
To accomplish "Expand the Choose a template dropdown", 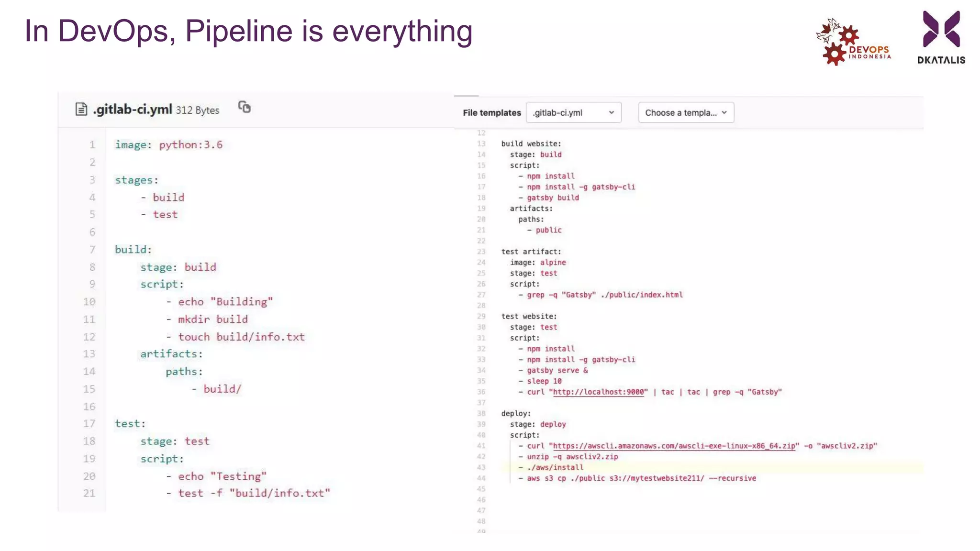I will point(685,113).
